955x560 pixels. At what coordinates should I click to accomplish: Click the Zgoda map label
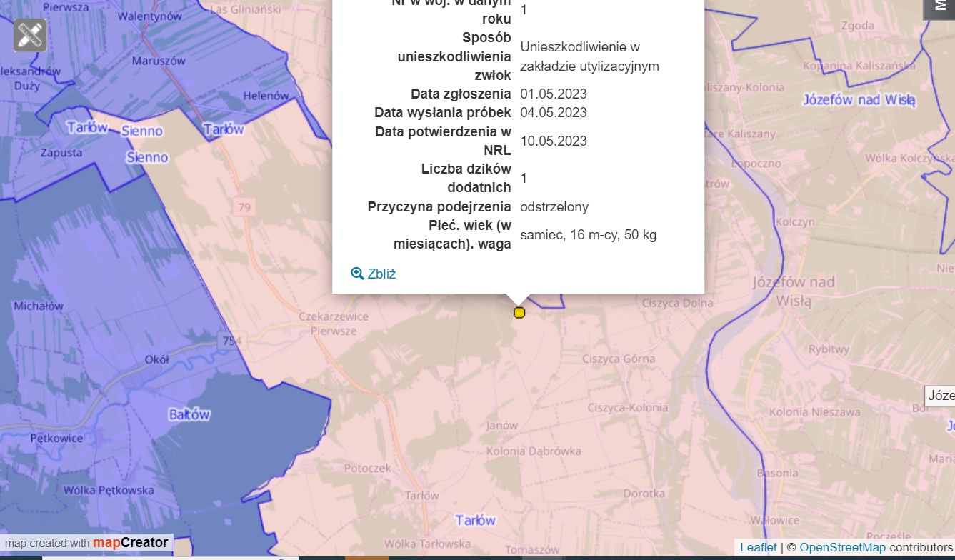click(x=858, y=25)
